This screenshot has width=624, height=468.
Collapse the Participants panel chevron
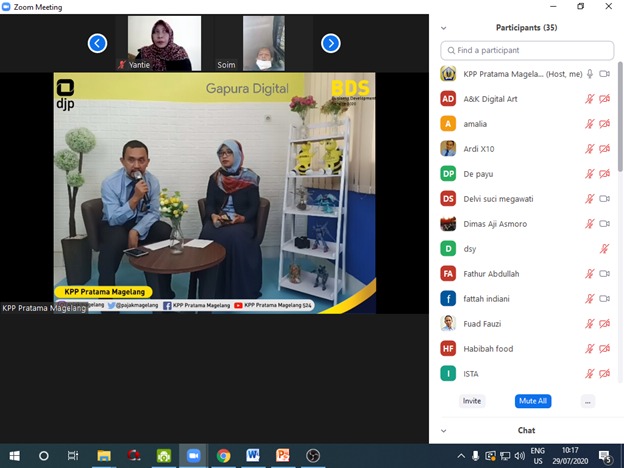pos(444,28)
